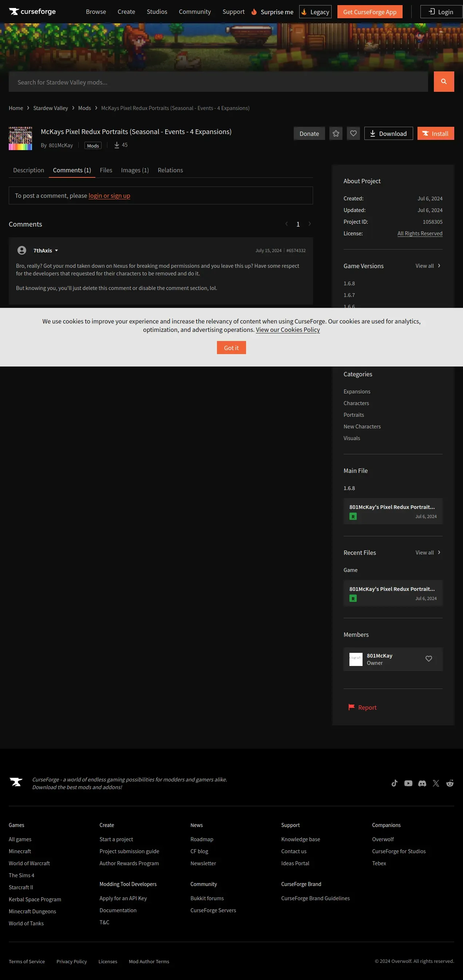Click comment ID #6574332
The image size is (463, 980).
(296, 251)
